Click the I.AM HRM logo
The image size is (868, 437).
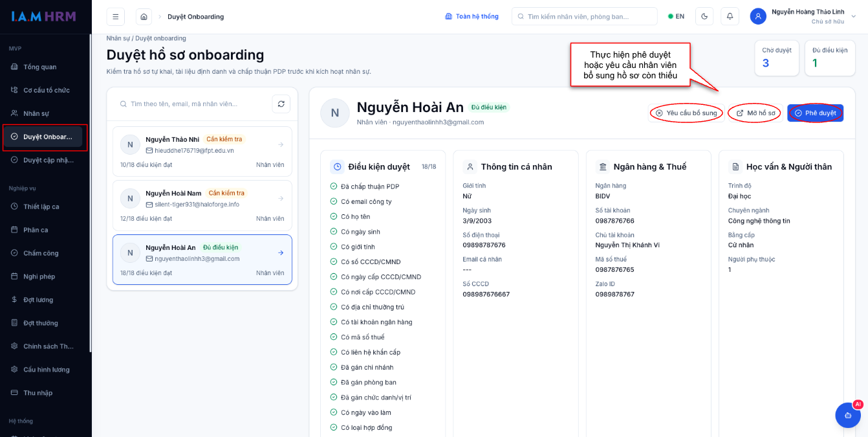(x=43, y=16)
